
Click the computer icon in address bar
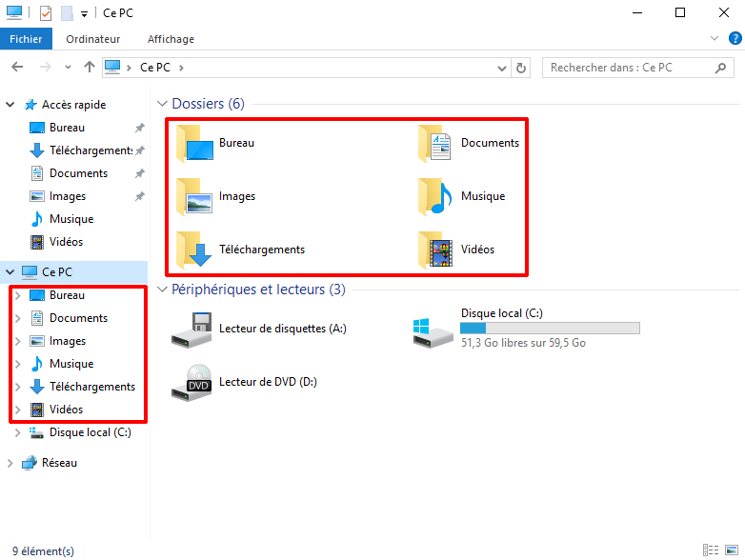(112, 67)
